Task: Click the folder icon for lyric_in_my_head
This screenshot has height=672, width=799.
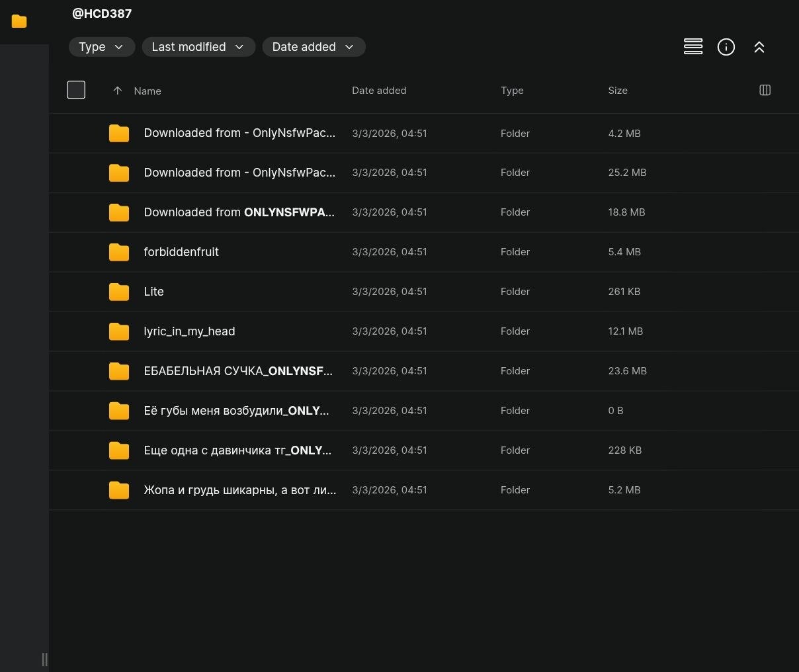Action: 119,331
